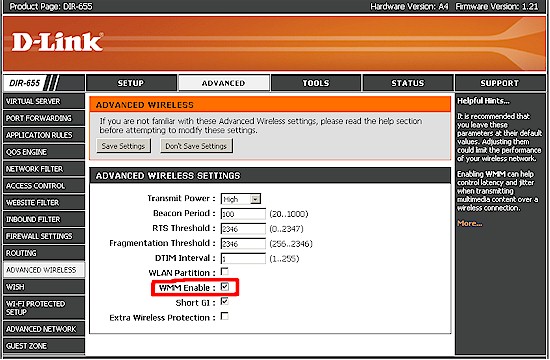This screenshot has width=550, height=360.
Task: Select Port Forwarding menu item
Action: pos(44,118)
